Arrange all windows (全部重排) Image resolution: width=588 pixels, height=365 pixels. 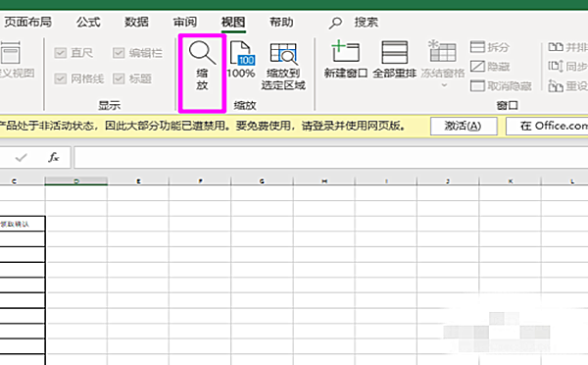click(394, 59)
